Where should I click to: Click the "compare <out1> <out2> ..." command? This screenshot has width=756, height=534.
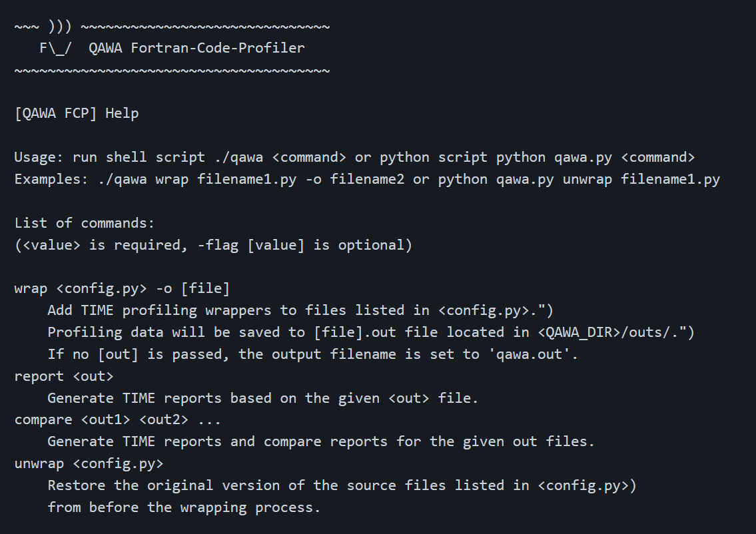(118, 419)
